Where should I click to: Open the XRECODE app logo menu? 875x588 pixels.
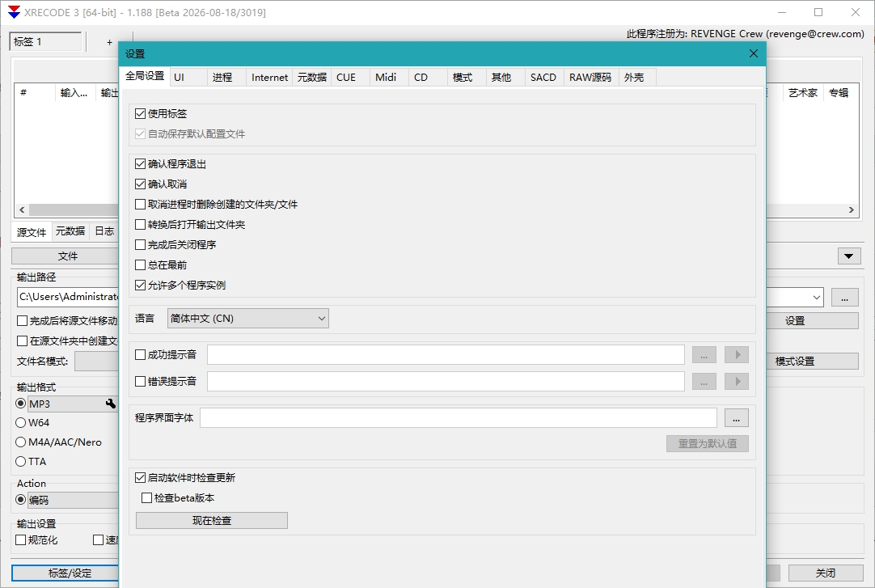[x=14, y=11]
